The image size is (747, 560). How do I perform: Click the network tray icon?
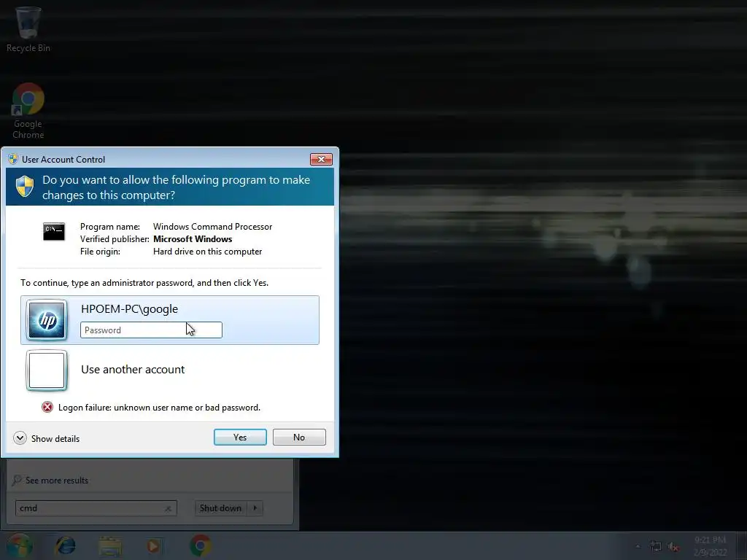point(656,547)
